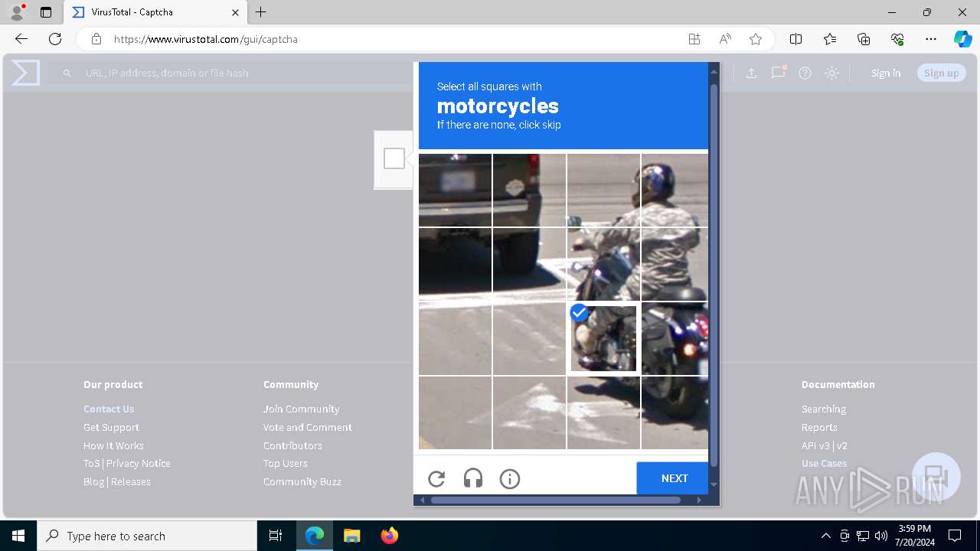Click the VirusTotal logo icon
This screenshot has height=551, width=980.
(x=25, y=73)
